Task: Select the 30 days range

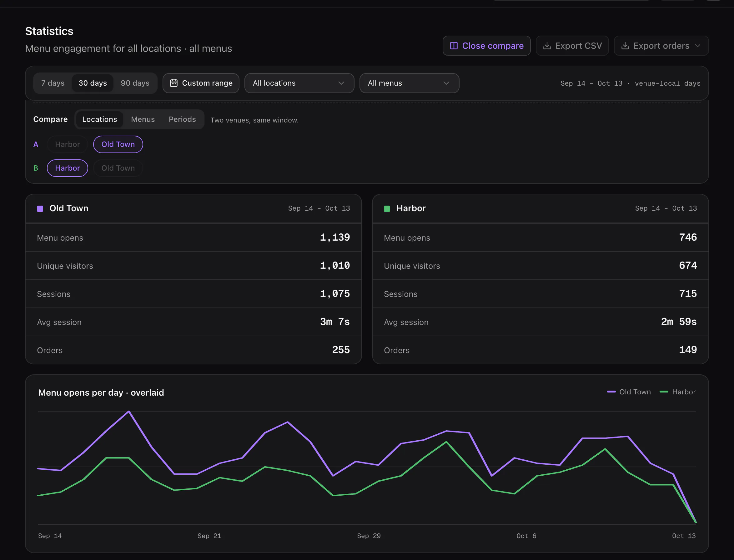Action: coord(93,83)
